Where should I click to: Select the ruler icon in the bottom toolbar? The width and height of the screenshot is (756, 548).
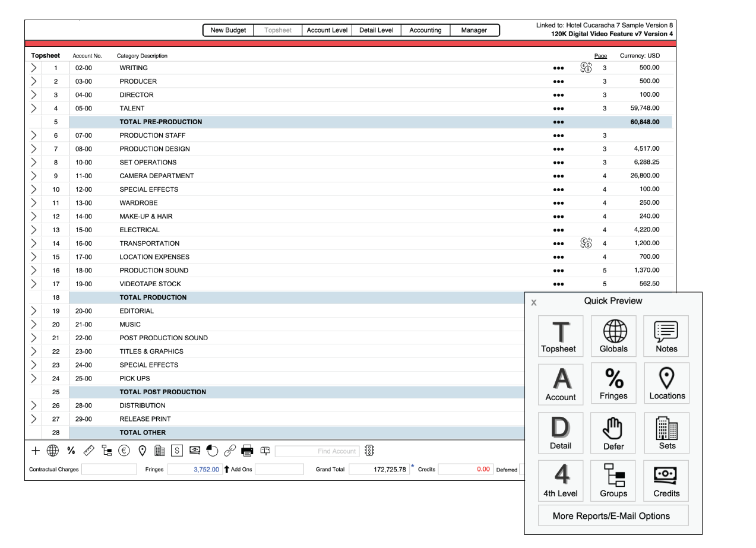[88, 451]
